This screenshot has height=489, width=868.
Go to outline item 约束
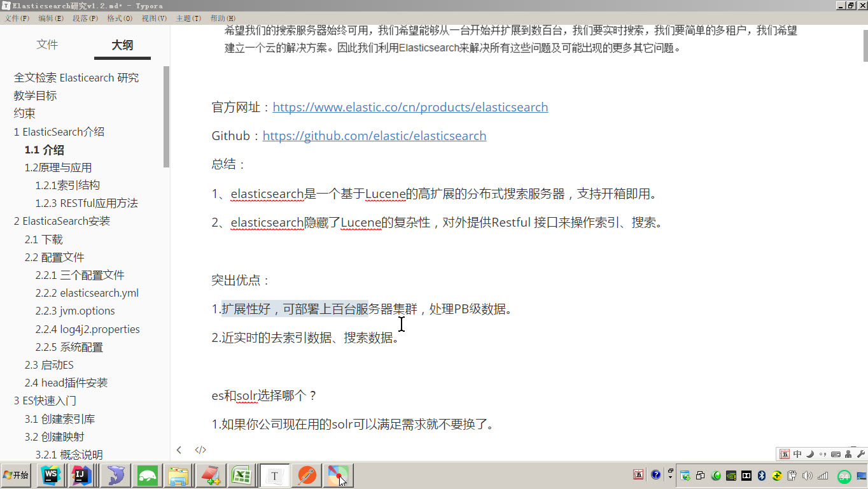tap(25, 113)
